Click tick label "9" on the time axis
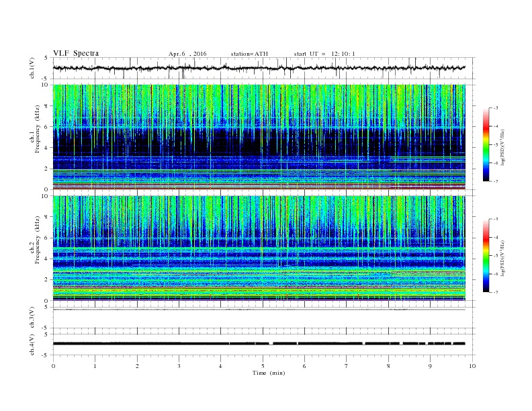532x411 pixels. coord(430,366)
